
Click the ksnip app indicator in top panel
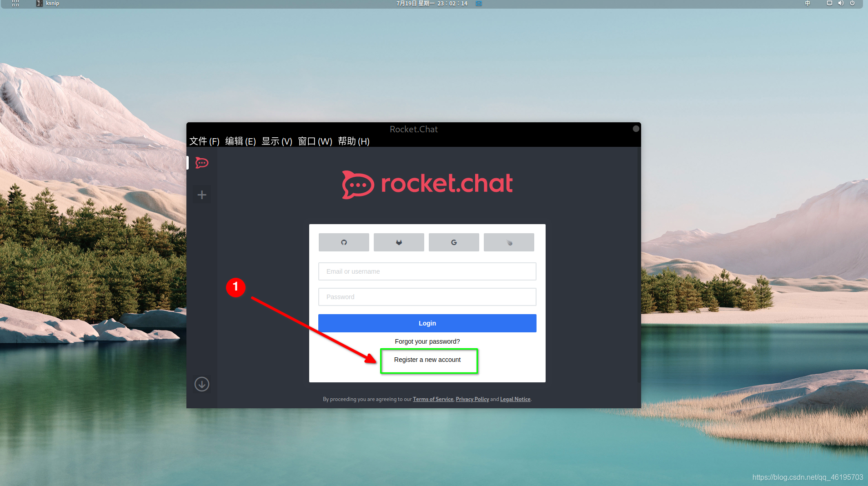coord(48,3)
